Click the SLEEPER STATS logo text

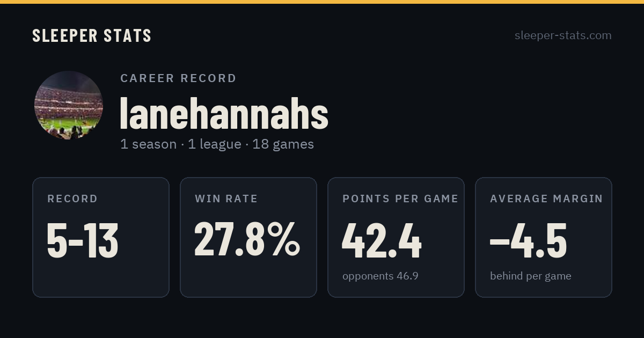[x=92, y=35]
